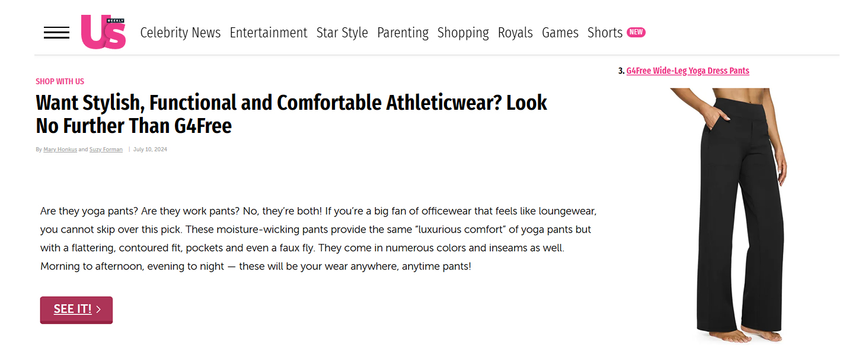This screenshot has height=356, width=868.
Task: Click the yoga pants description paragraph
Action: coord(318,239)
